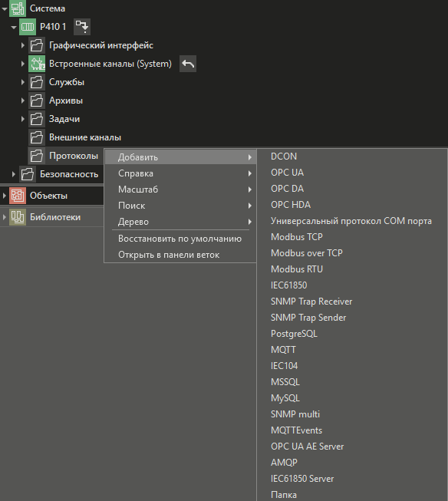Image resolution: width=448 pixels, height=501 pixels.
Task: Click the Задачи folder icon
Action: pyautogui.click(x=37, y=119)
